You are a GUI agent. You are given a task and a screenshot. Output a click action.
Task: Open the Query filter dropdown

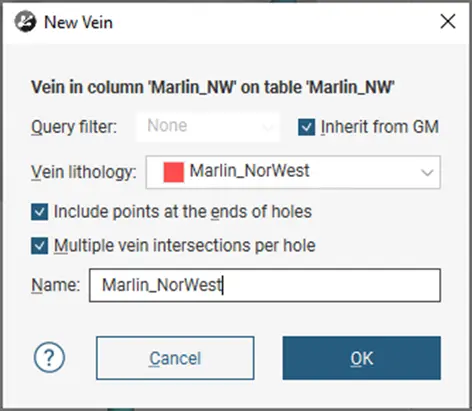[208, 127]
